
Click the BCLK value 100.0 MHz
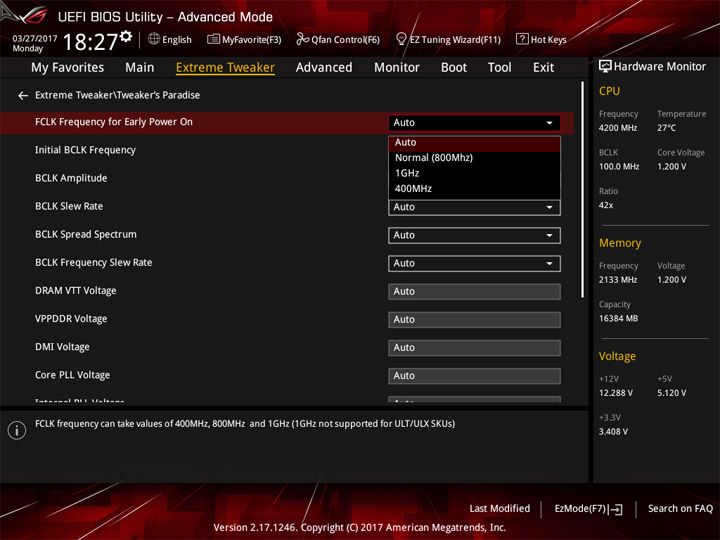(619, 167)
